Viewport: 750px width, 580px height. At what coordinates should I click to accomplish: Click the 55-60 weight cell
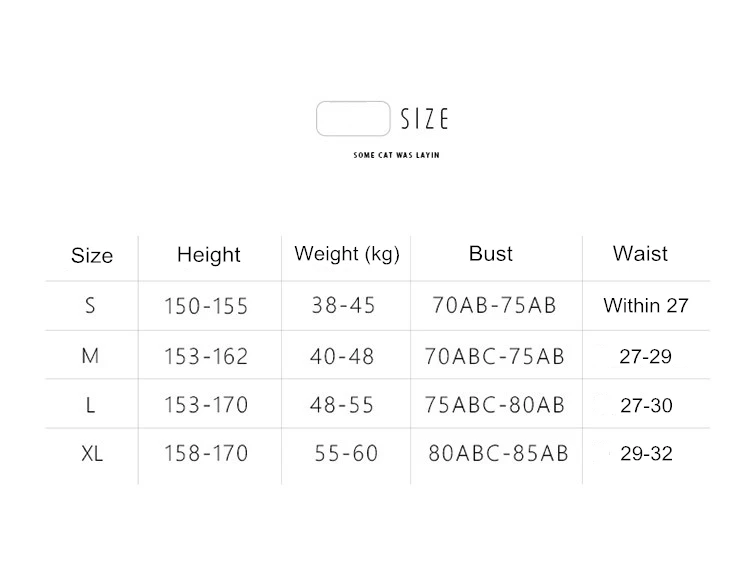pos(346,453)
